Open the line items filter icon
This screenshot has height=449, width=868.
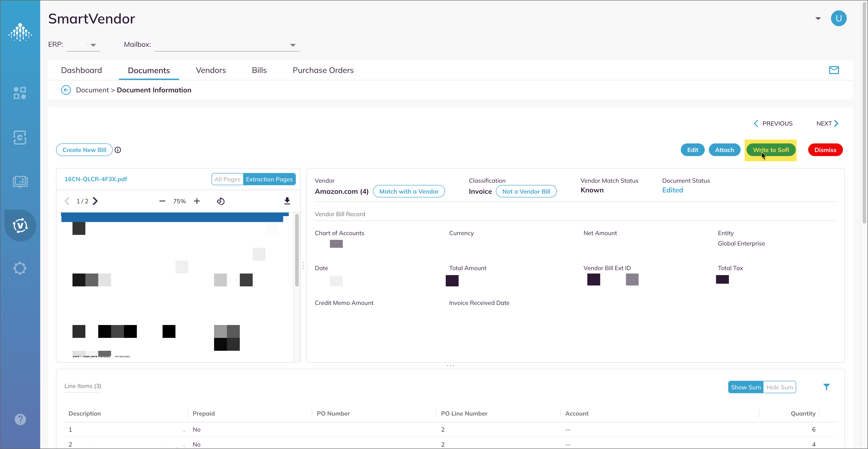(826, 387)
